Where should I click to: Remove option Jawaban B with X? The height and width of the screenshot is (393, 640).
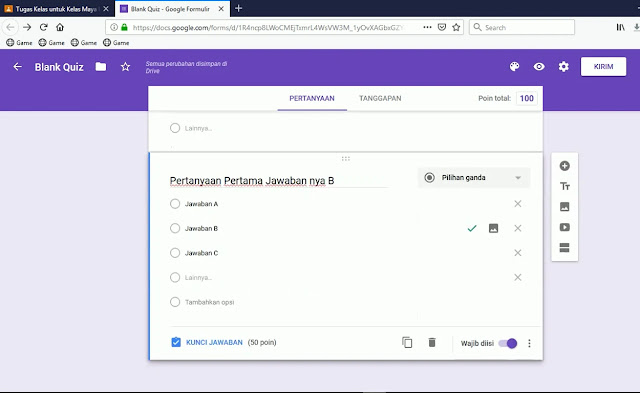click(518, 228)
